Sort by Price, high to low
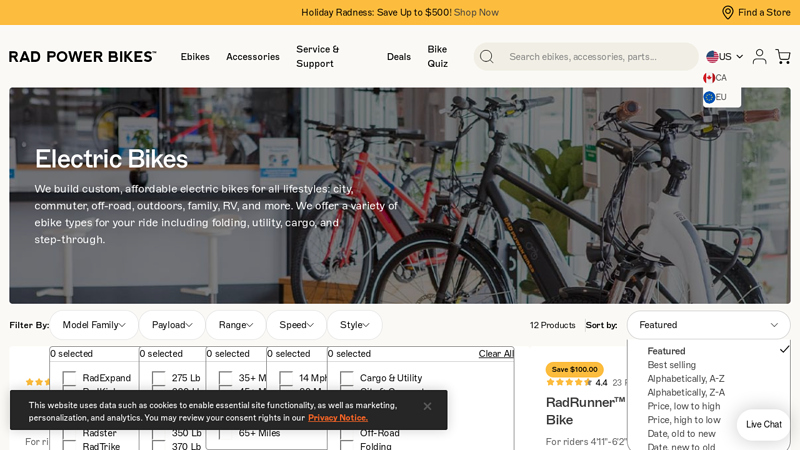Viewport: 800px width, 450px height. [x=684, y=420]
